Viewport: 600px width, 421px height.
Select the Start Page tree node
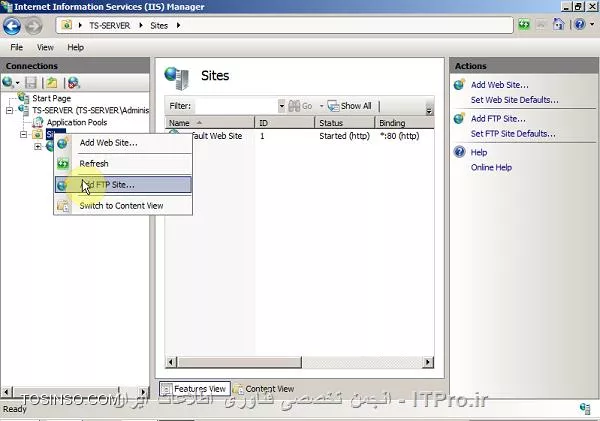[x=51, y=98]
